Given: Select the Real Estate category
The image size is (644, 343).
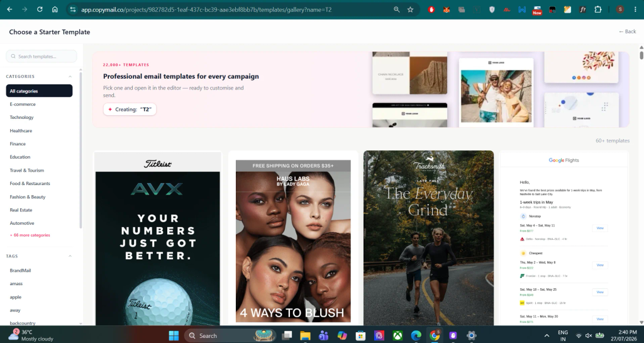Looking at the screenshot, I should pos(21,210).
